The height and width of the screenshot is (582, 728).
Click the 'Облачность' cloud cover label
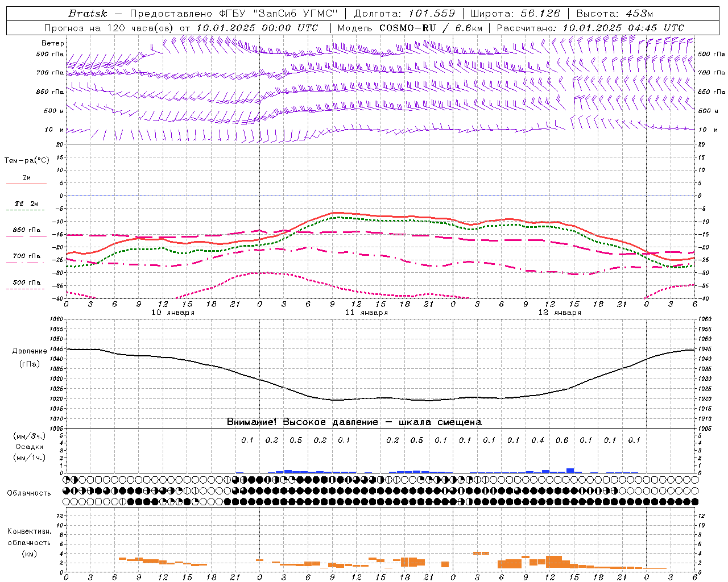pos(29,493)
